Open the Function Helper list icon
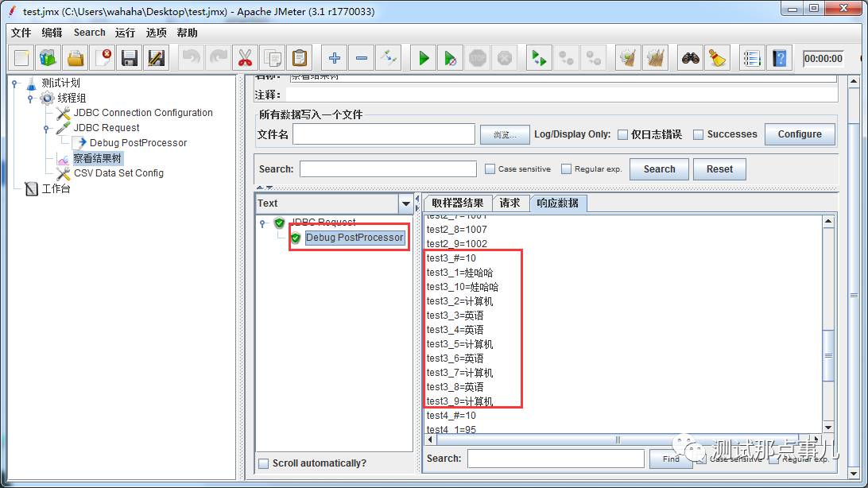 pyautogui.click(x=752, y=58)
